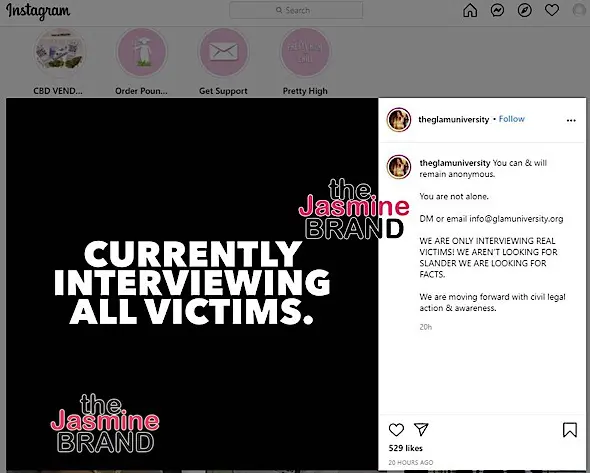590x473 pixels.
Task: Save the post with bookmark icon
Action: coord(570,430)
